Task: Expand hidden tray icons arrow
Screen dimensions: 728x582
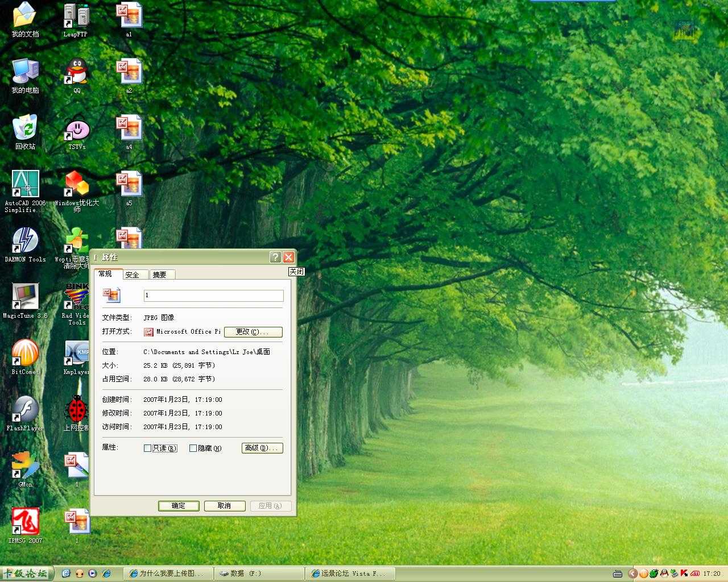Action: 632,573
